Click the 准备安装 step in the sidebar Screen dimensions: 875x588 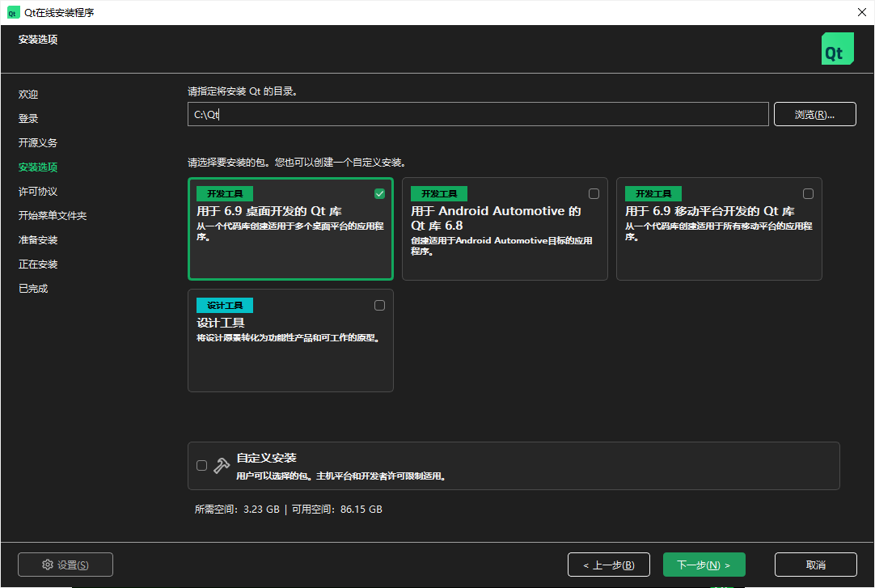[38, 240]
